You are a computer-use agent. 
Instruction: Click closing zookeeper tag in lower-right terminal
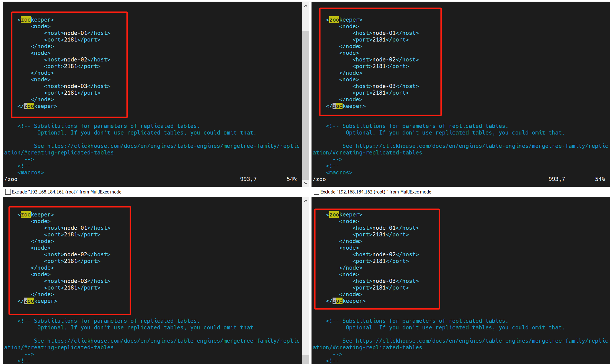[x=346, y=301]
